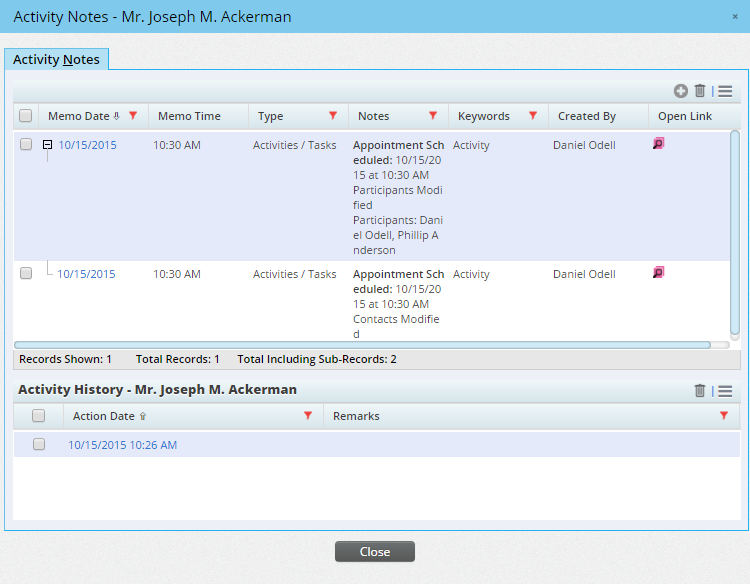Viewport: 750px width, 584px height.
Task: Collapse the first note's sub-records
Action: [47, 145]
